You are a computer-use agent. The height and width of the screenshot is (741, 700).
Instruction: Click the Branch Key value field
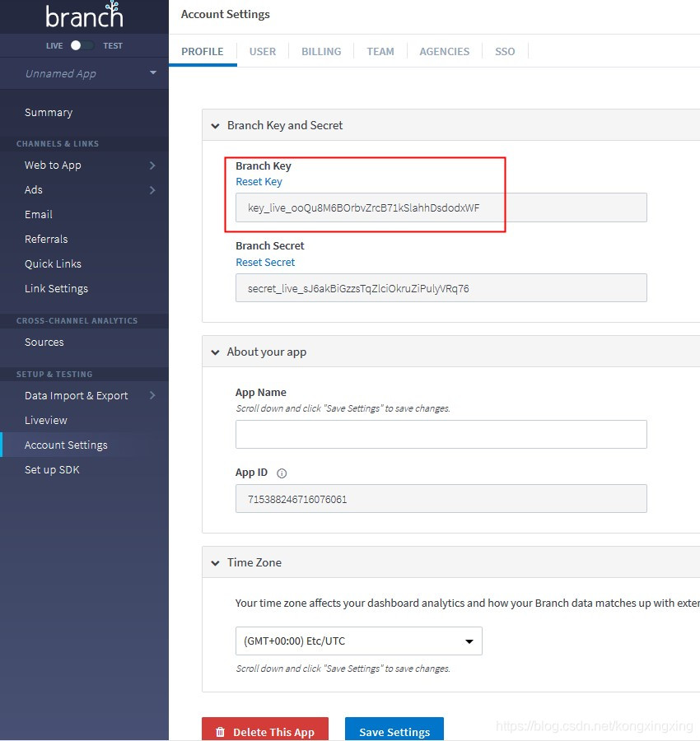point(441,207)
